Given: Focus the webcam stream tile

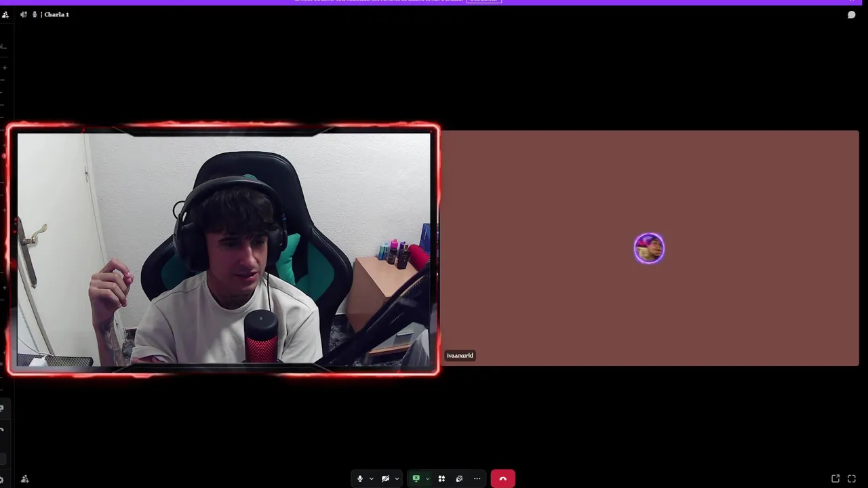Looking at the screenshot, I should tap(223, 249).
